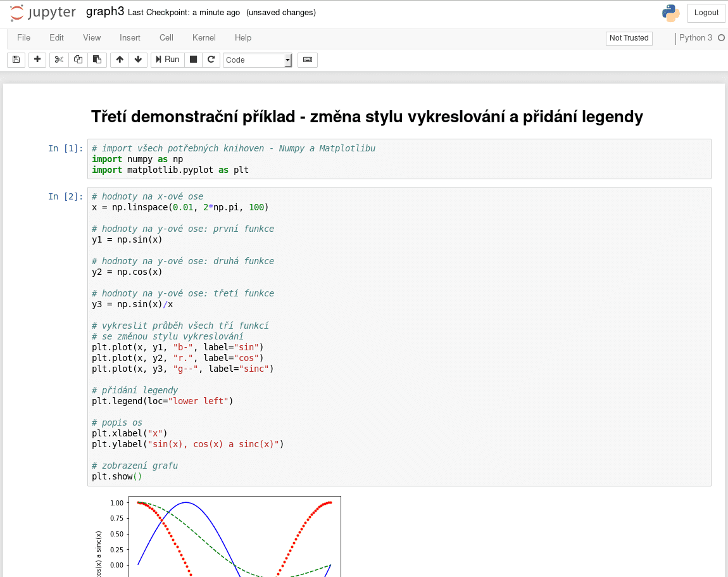This screenshot has height=577, width=728.
Task: Click the Python logo icon
Action: pyautogui.click(x=671, y=13)
